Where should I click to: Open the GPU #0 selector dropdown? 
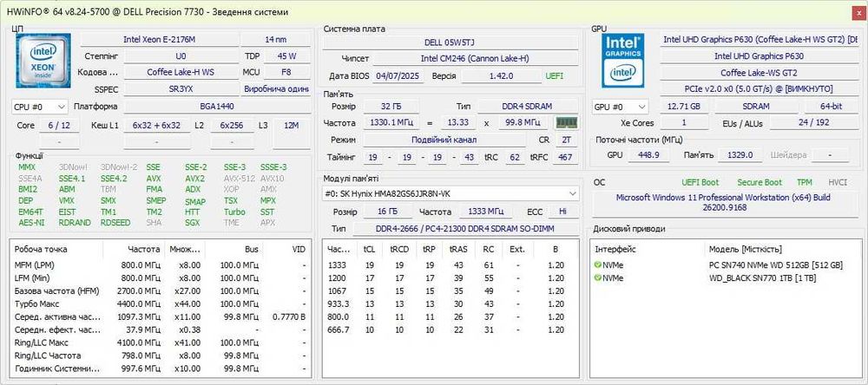(620, 106)
